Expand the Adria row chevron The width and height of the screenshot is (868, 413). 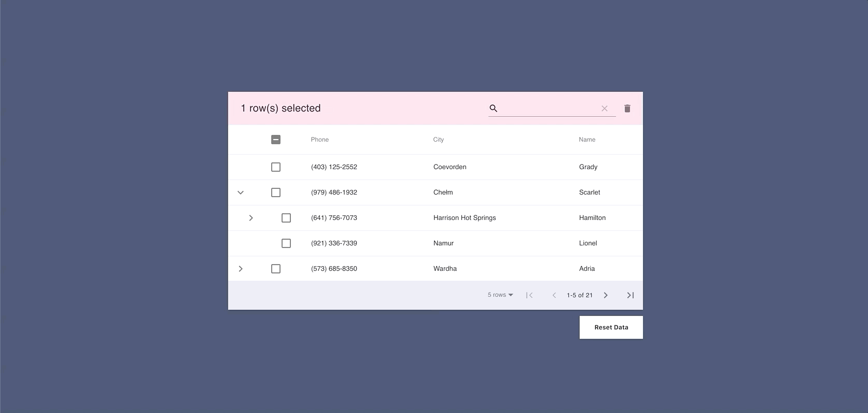point(241,269)
